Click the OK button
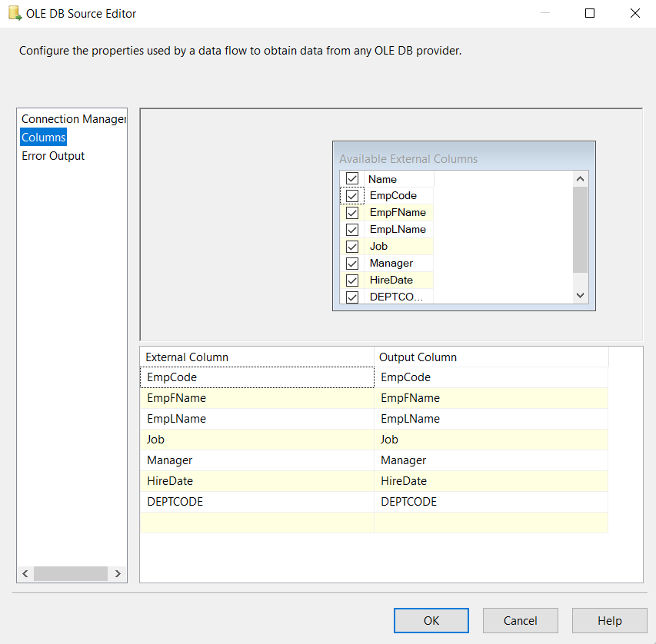The image size is (656, 644). click(431, 620)
